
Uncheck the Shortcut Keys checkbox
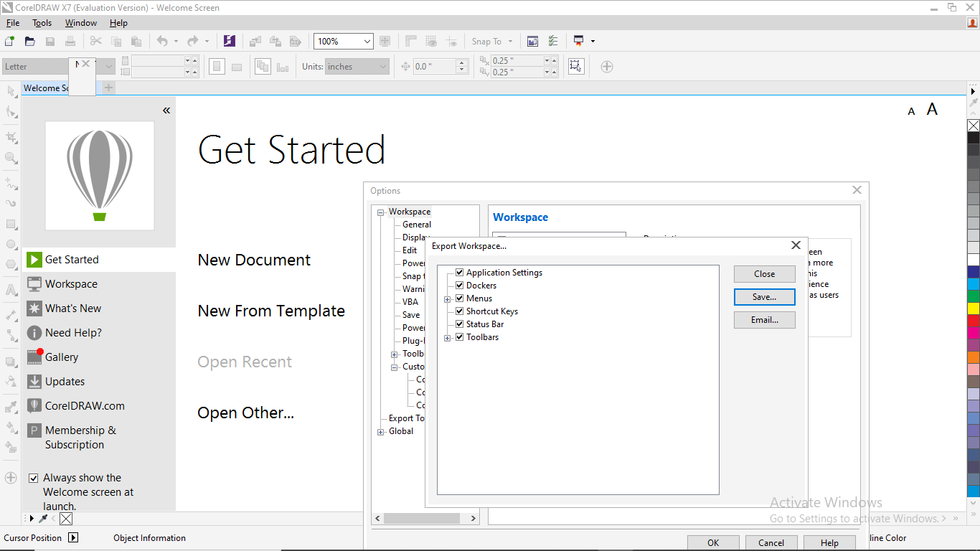460,311
